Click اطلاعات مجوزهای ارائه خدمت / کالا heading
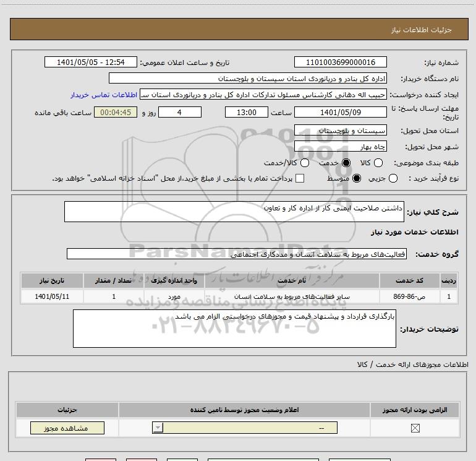 tap(413, 364)
